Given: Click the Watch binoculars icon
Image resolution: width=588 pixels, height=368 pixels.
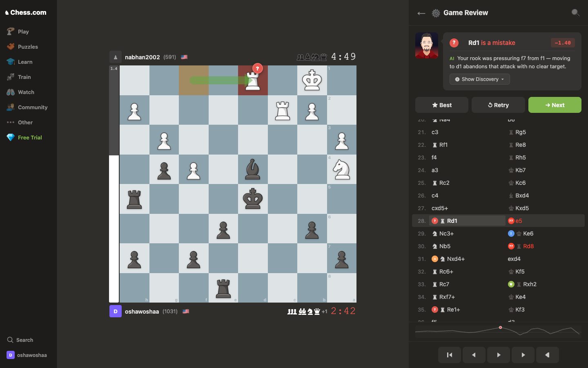Looking at the screenshot, I should 11,92.
